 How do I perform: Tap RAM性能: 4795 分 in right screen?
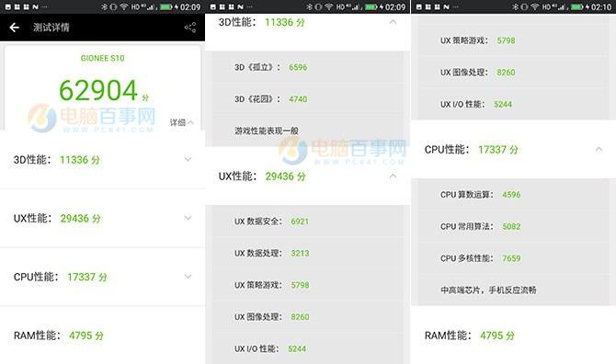[x=470, y=336]
